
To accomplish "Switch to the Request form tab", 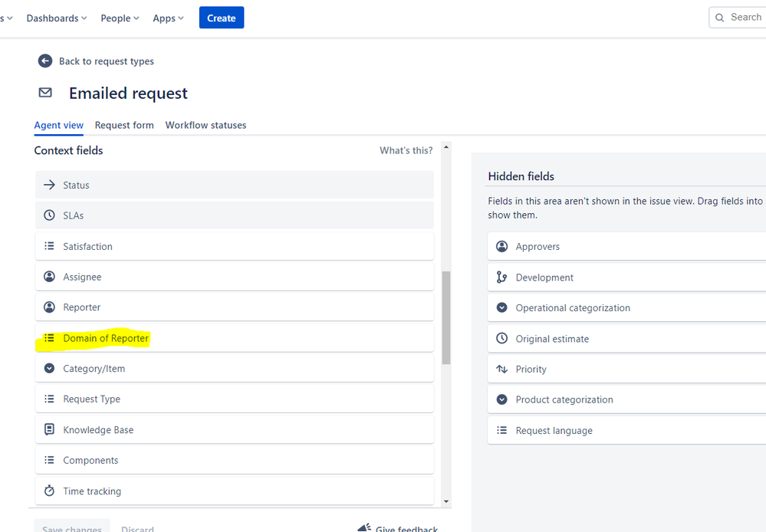I will [x=124, y=125].
